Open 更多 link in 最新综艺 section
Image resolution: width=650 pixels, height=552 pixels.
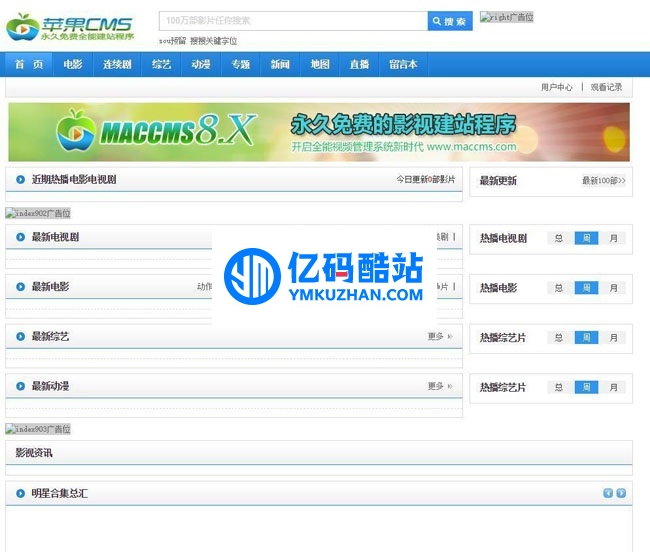(440, 337)
